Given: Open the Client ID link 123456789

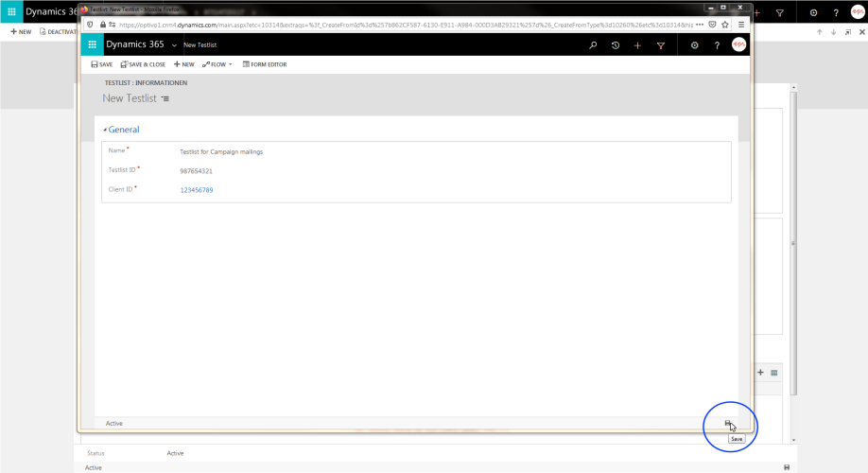Looking at the screenshot, I should (x=197, y=190).
